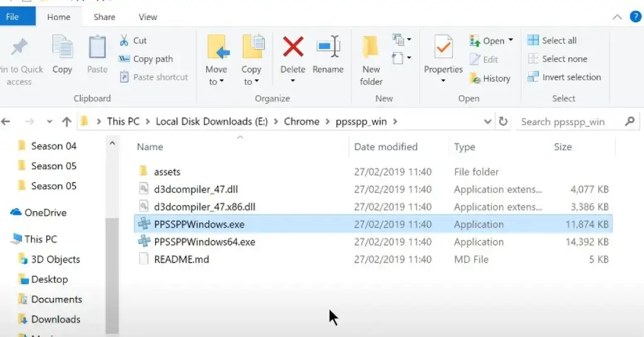Image resolution: width=644 pixels, height=337 pixels.
Task: Click Pin to Quick access icon
Action: pos(19,48)
